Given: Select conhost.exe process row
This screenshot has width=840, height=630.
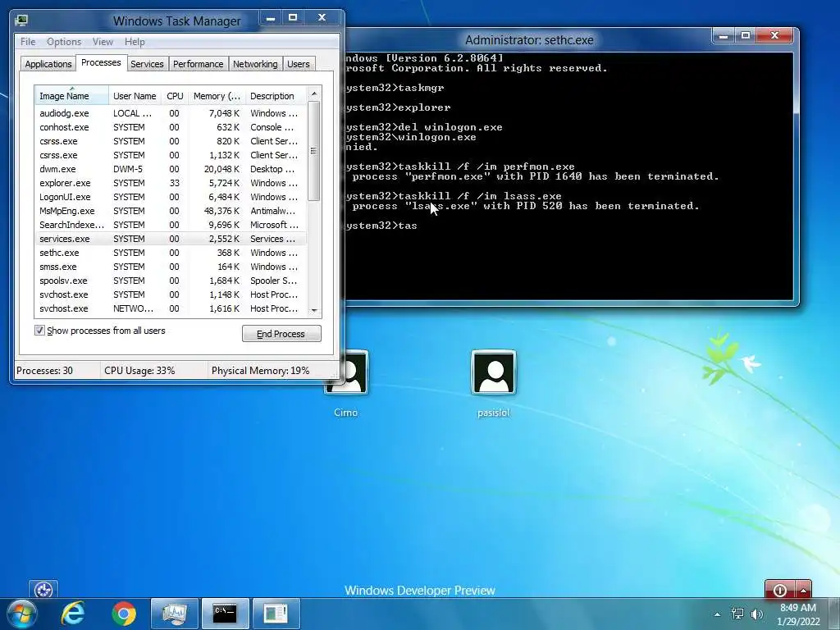Looking at the screenshot, I should click(x=171, y=127).
